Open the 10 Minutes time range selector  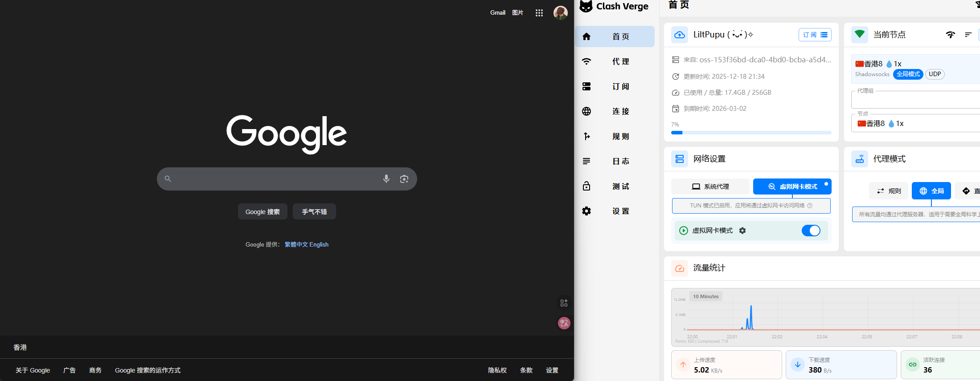705,296
